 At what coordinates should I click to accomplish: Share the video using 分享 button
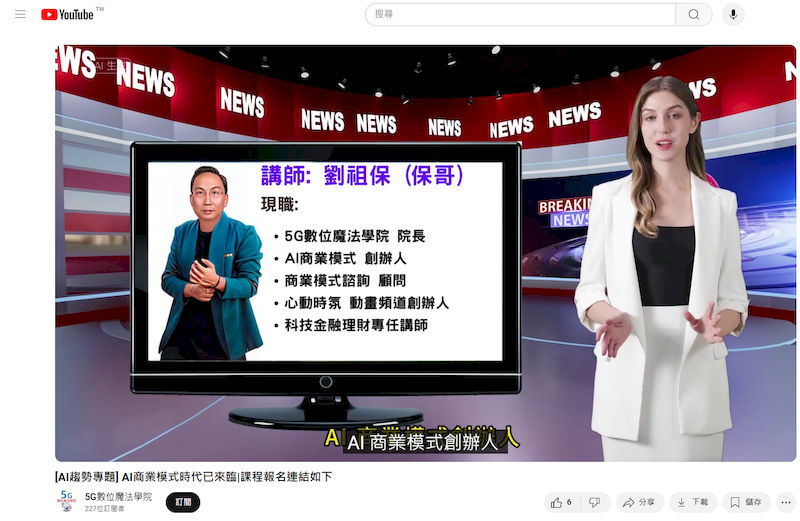(640, 502)
